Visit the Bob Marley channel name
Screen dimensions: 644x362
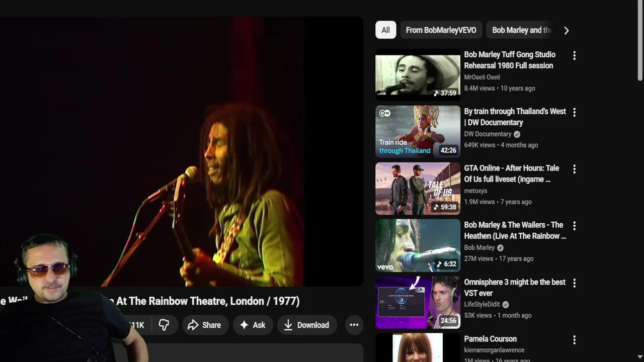coord(479,247)
